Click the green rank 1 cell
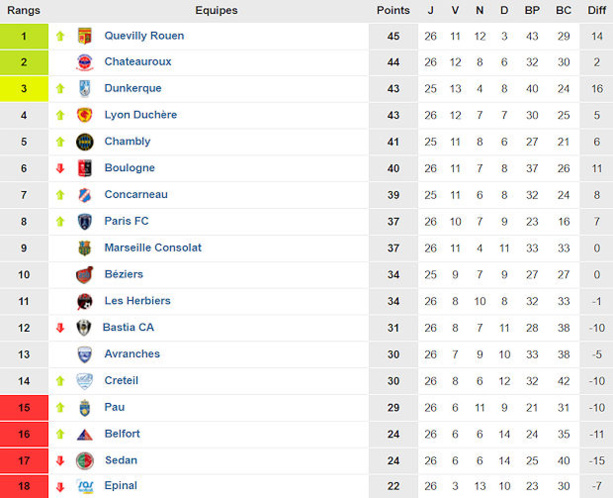The height and width of the screenshot is (498, 613). (x=24, y=36)
